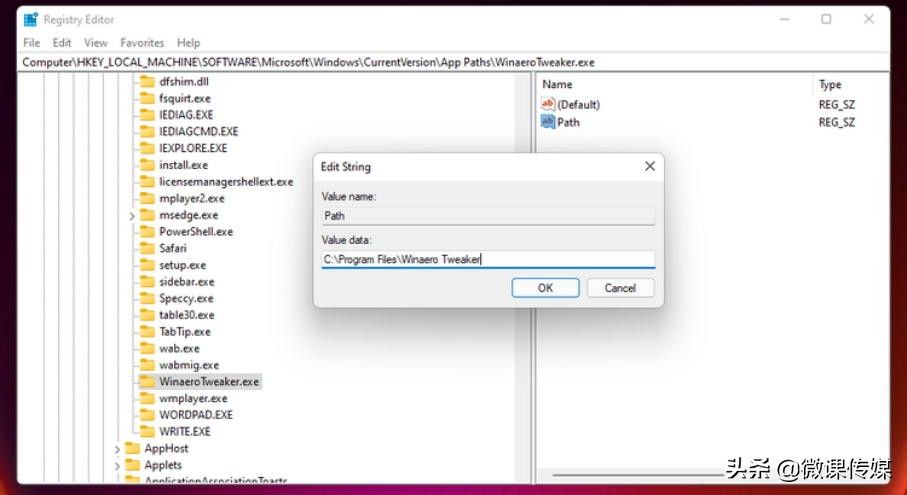Open the Favorites menu

[142, 43]
